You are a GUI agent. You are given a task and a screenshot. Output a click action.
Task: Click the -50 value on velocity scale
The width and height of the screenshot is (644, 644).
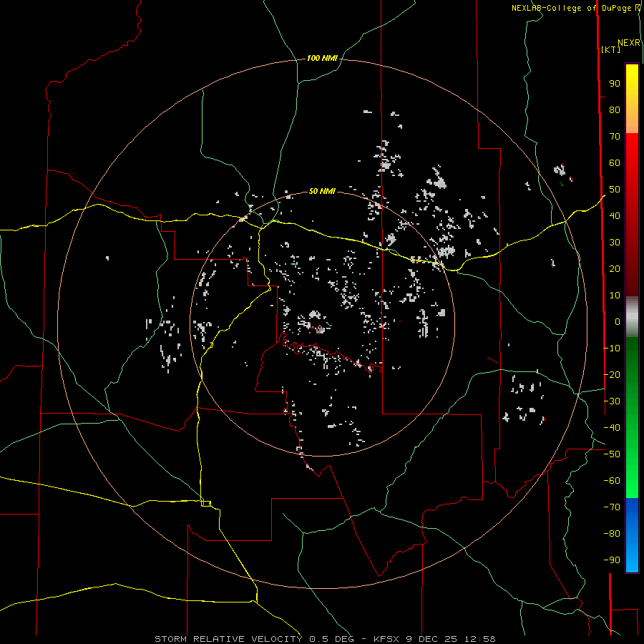(x=612, y=454)
